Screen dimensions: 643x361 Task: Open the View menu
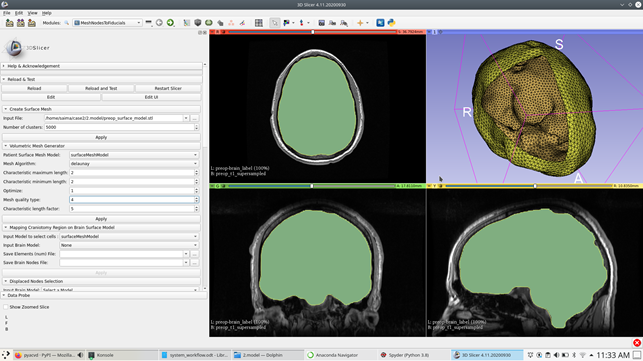coord(32,13)
